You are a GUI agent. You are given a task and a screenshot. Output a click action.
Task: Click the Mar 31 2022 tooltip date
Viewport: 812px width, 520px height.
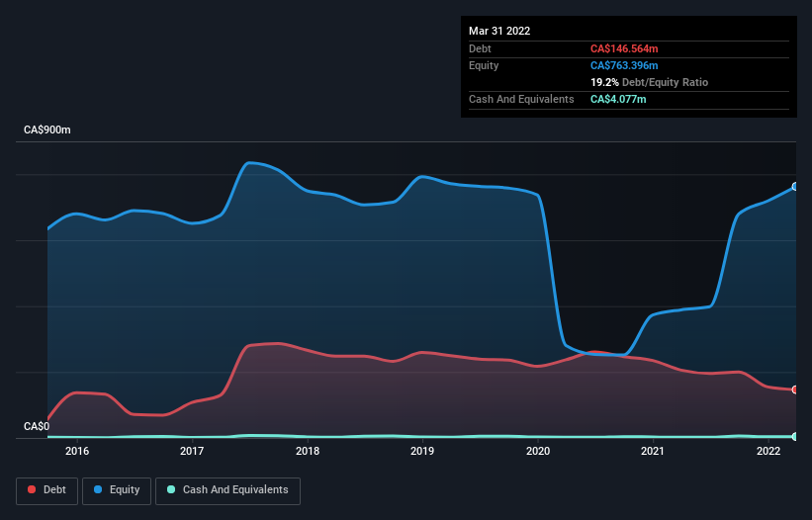499,31
